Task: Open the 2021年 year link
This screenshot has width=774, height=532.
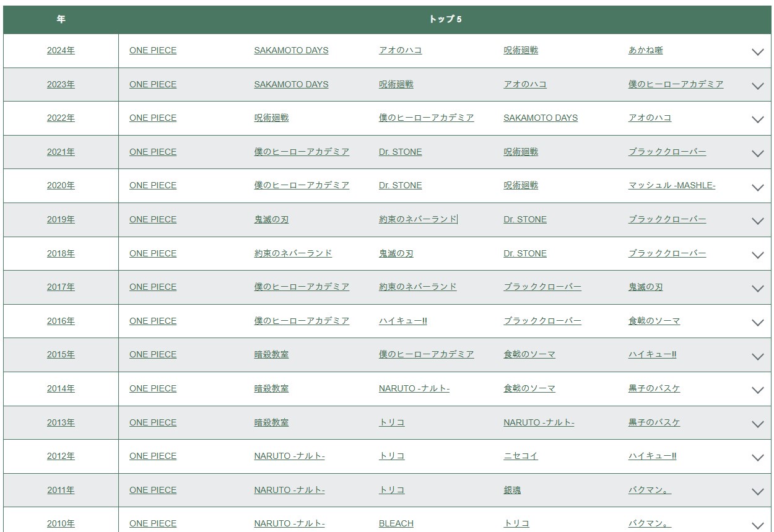Action: click(61, 152)
